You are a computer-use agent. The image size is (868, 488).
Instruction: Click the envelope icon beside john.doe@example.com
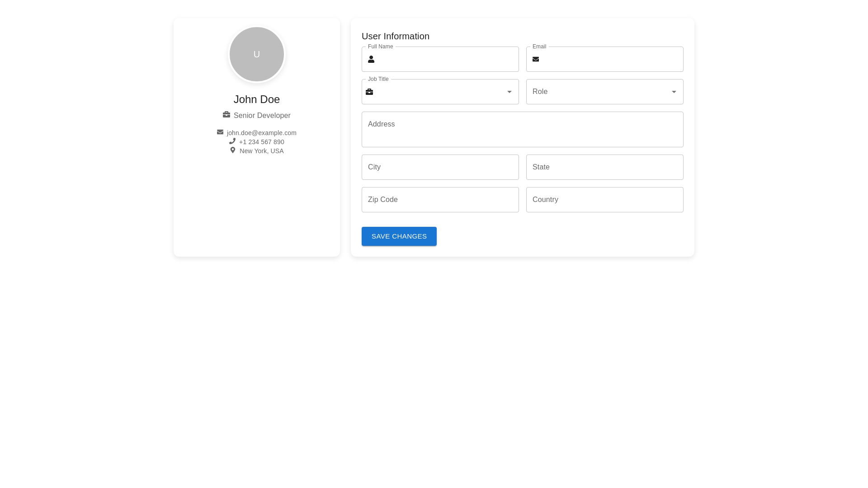point(220,132)
